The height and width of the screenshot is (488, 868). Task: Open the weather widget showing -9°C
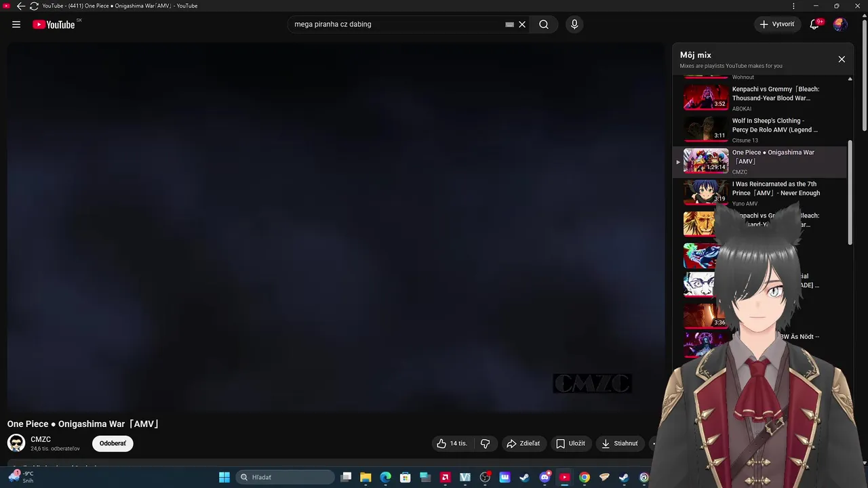point(20,477)
